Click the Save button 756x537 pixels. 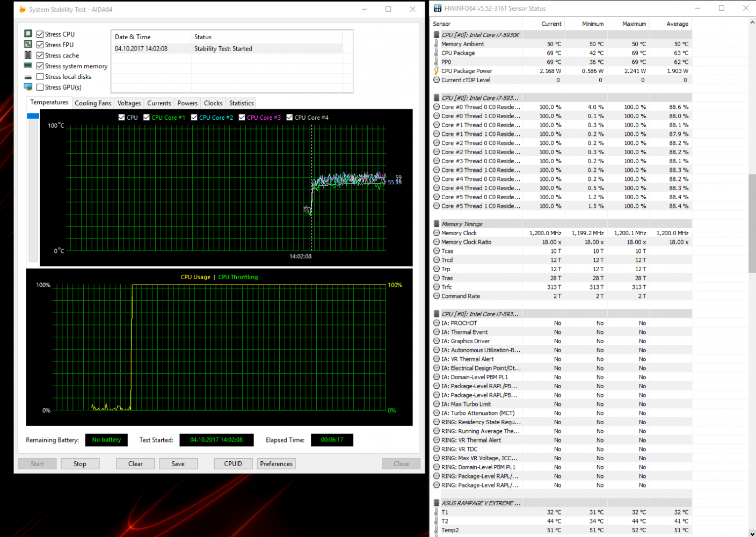[178, 464]
